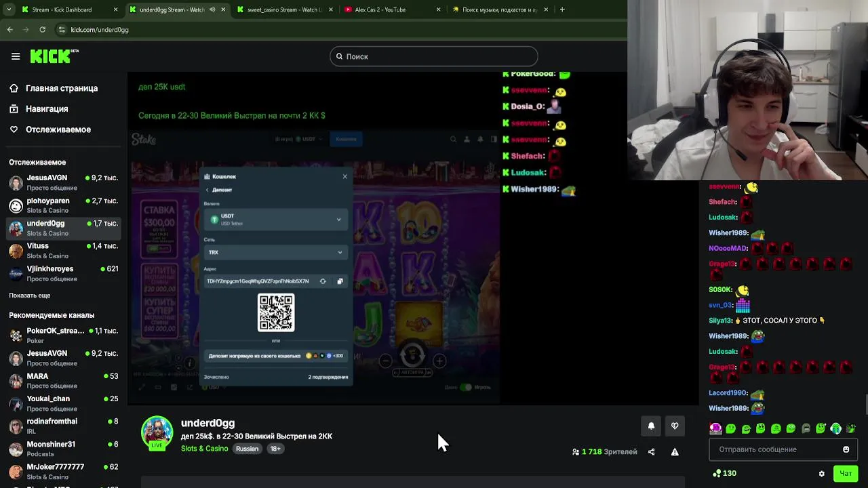This screenshot has width=868, height=488.
Task: Open chat settings gear
Action: [x=822, y=474]
